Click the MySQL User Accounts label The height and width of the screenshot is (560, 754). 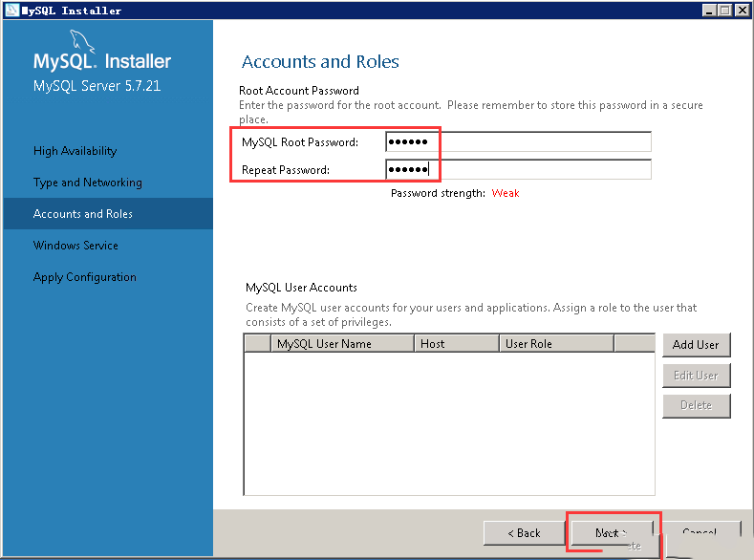[x=301, y=288]
